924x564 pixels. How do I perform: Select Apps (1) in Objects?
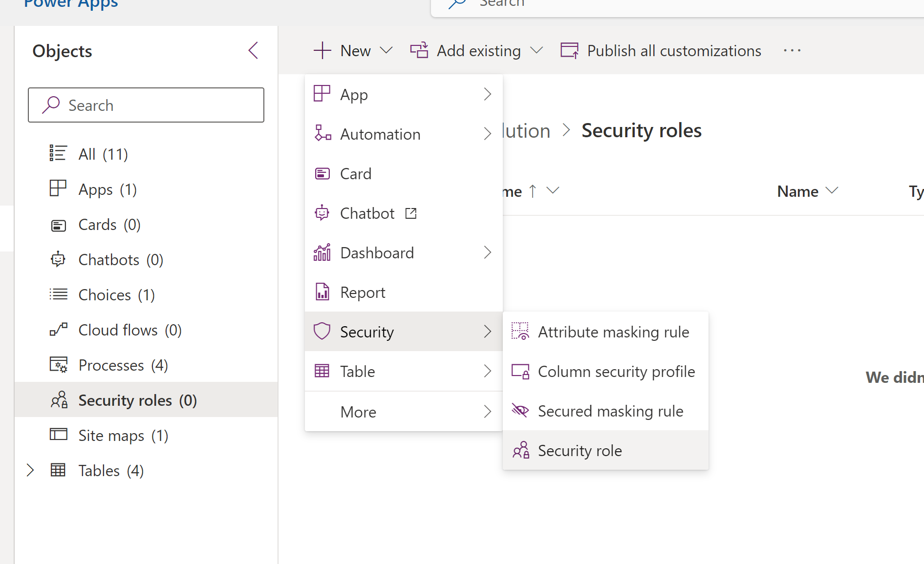146,189
